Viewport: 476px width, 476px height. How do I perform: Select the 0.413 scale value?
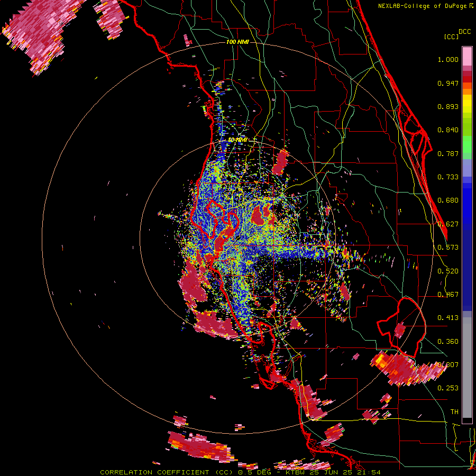[448, 318]
